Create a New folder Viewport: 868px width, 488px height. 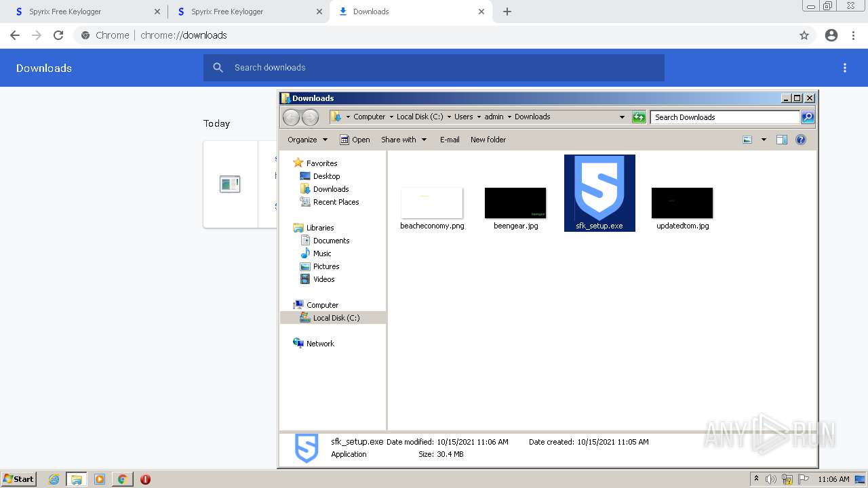(488, 140)
